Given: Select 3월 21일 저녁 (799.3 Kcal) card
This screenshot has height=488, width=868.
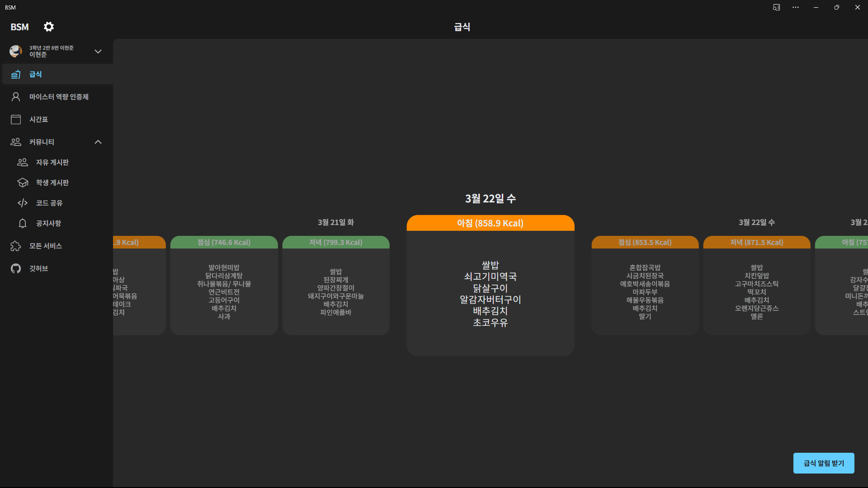Looking at the screenshot, I should pyautogui.click(x=336, y=285).
